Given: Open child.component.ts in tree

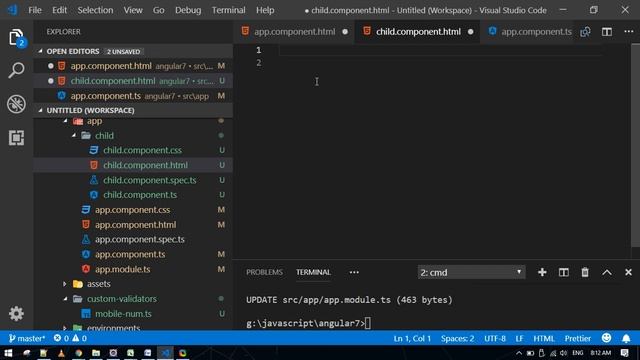Looking at the screenshot, I should coord(140,195).
